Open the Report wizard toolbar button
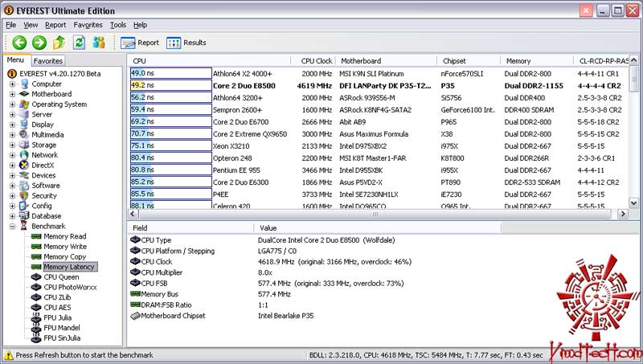Viewport: 643px width, 364px height. (x=140, y=43)
